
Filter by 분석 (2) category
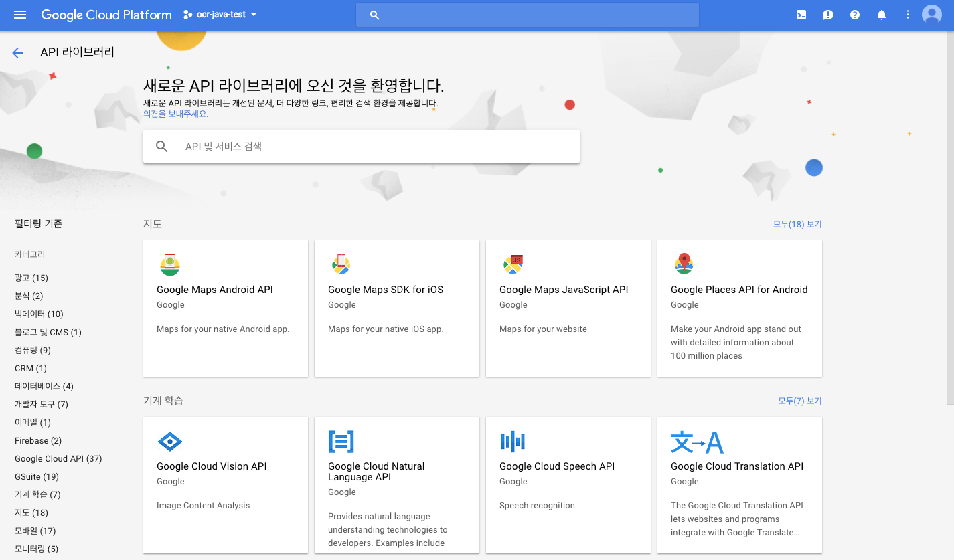click(x=29, y=296)
